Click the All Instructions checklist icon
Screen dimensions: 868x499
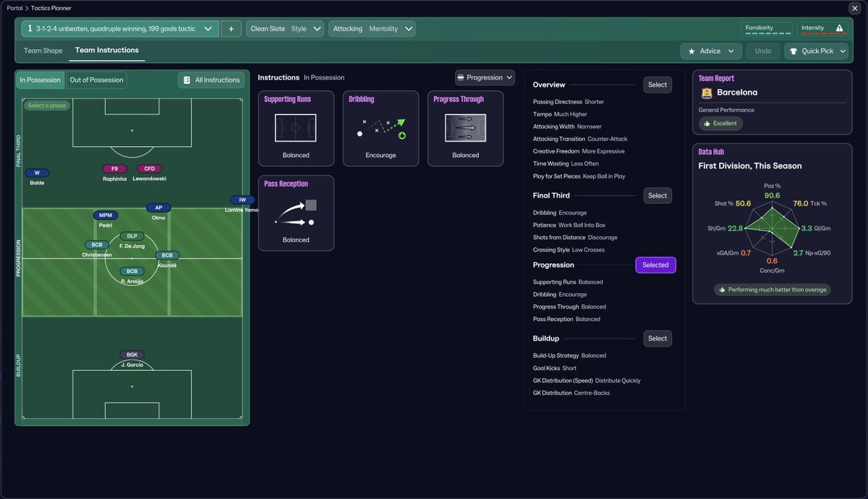(187, 80)
